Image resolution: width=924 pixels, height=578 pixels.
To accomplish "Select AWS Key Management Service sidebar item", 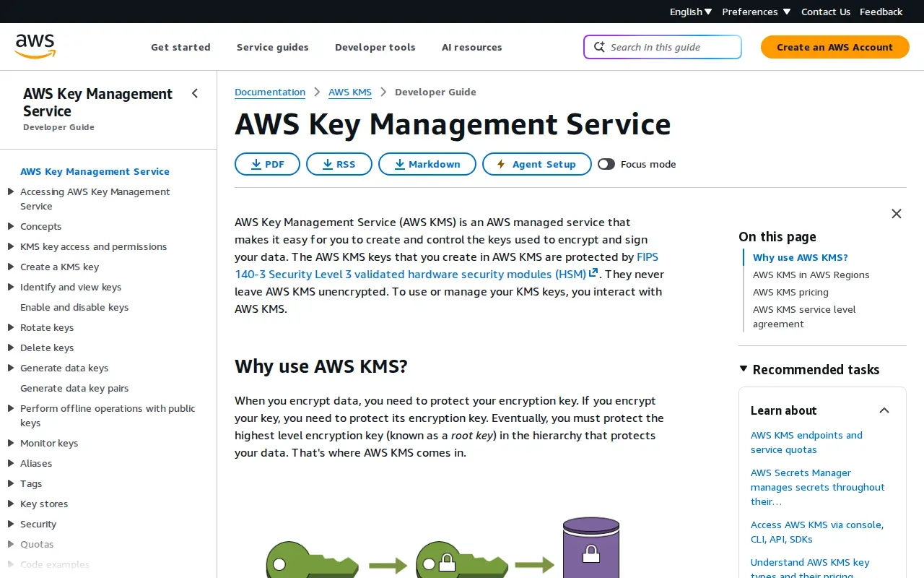I will [95, 171].
